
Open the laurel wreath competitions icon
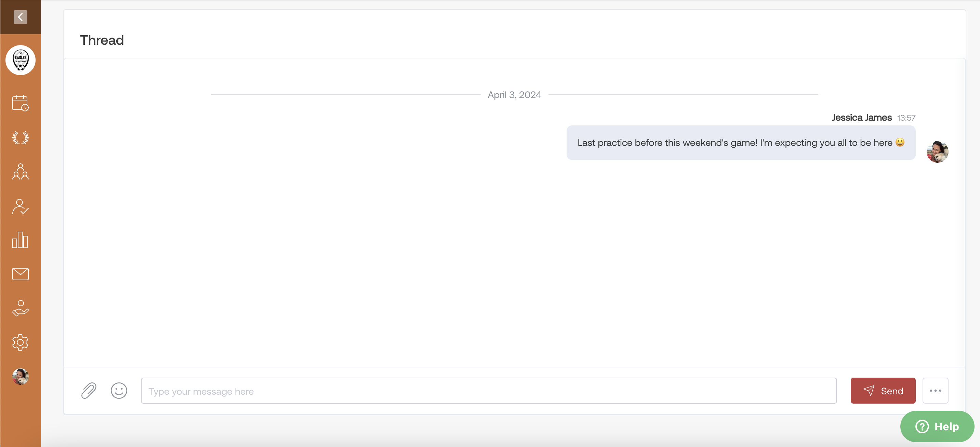[x=21, y=138]
